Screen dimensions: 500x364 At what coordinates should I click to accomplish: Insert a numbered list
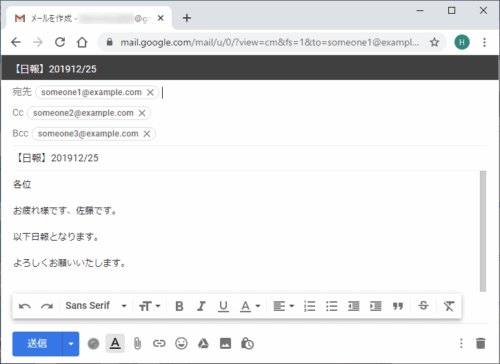pyautogui.click(x=310, y=306)
